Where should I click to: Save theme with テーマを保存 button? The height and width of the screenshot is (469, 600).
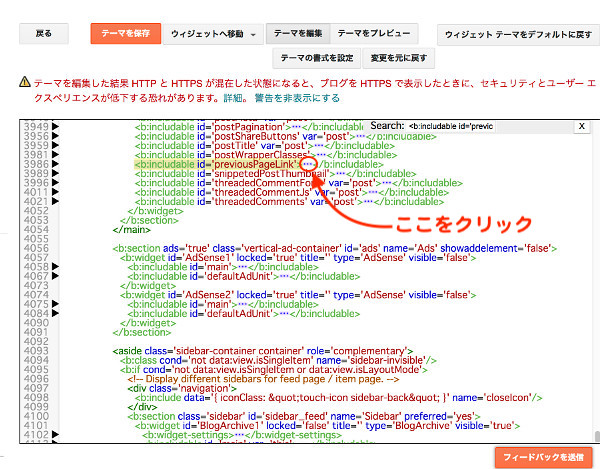[x=126, y=34]
